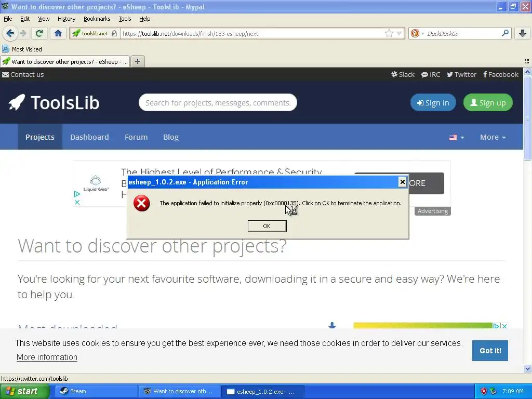The height and width of the screenshot is (399, 532).
Task: Click the Got it! cookie button
Action: (490, 351)
